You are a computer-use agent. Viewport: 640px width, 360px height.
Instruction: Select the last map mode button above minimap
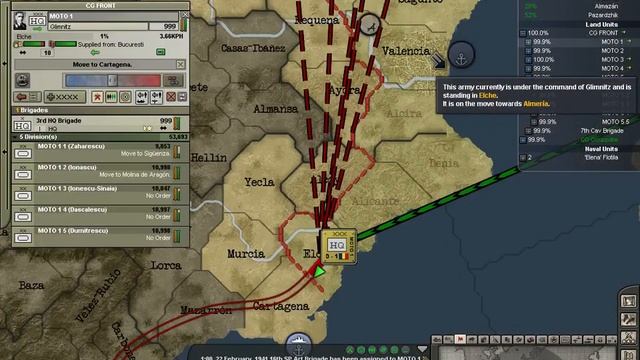(x=611, y=339)
